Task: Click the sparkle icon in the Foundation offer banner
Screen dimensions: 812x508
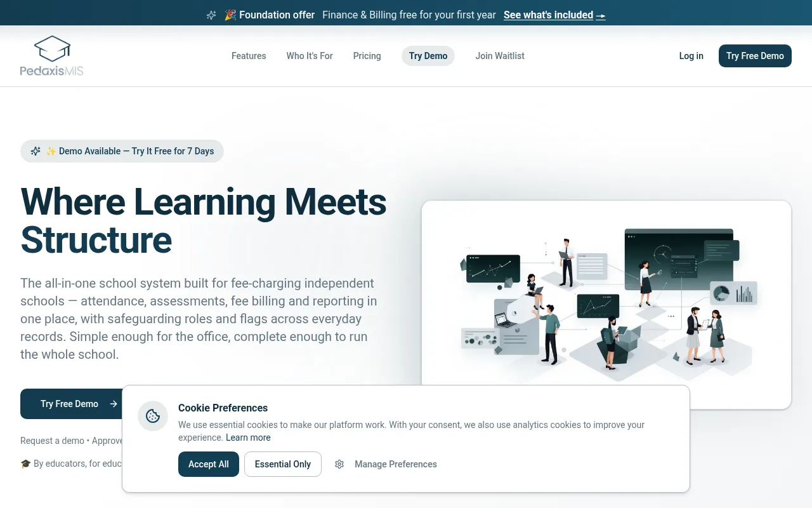Action: click(211, 15)
